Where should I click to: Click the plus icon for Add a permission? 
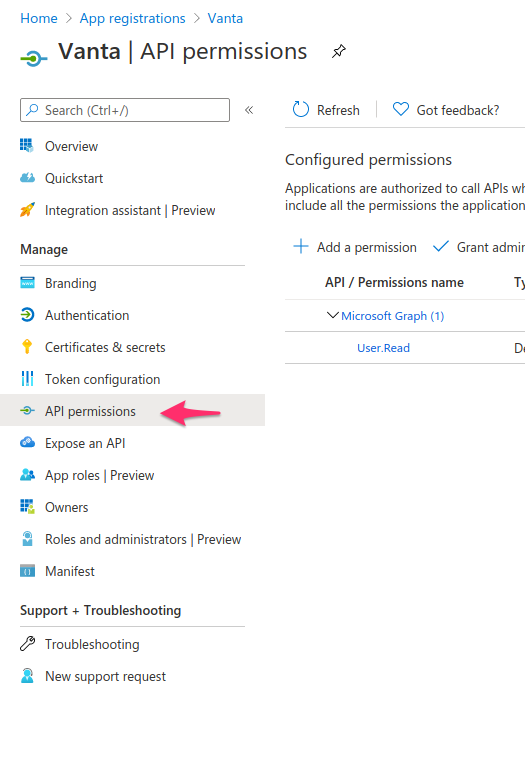pos(301,246)
